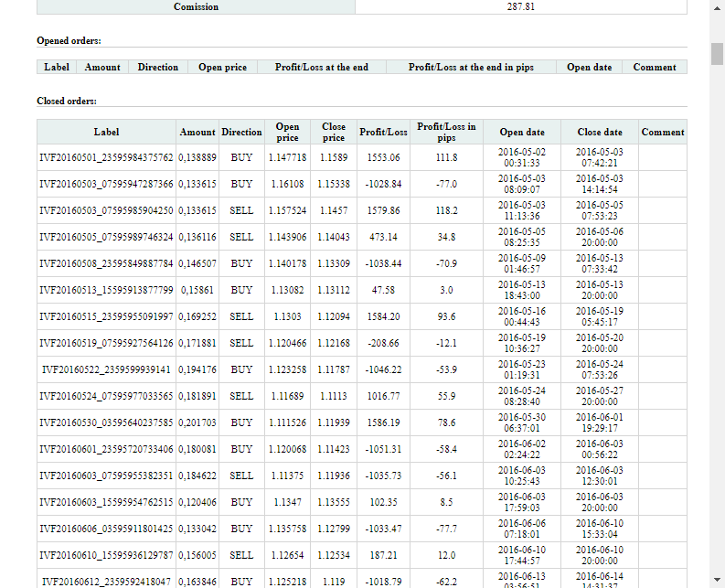
Task: Click close date 2016-05-06 20:00:00
Action: 600,237
